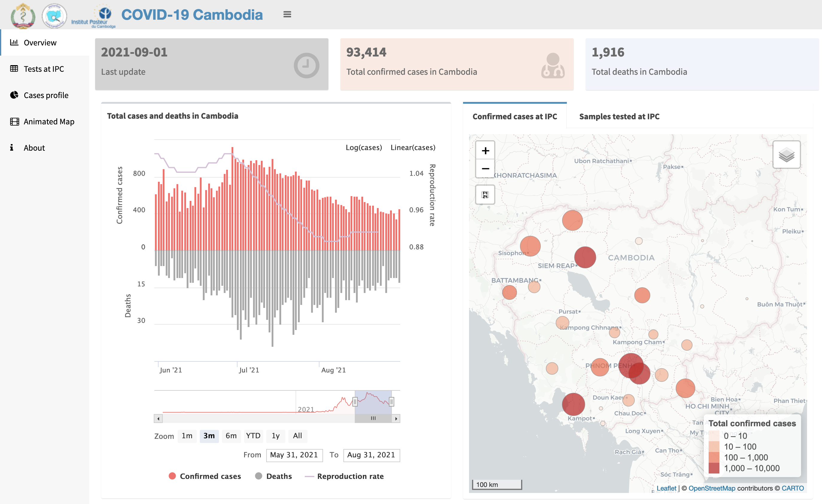
Task: Click the navigator right range handle
Action: pyautogui.click(x=392, y=402)
